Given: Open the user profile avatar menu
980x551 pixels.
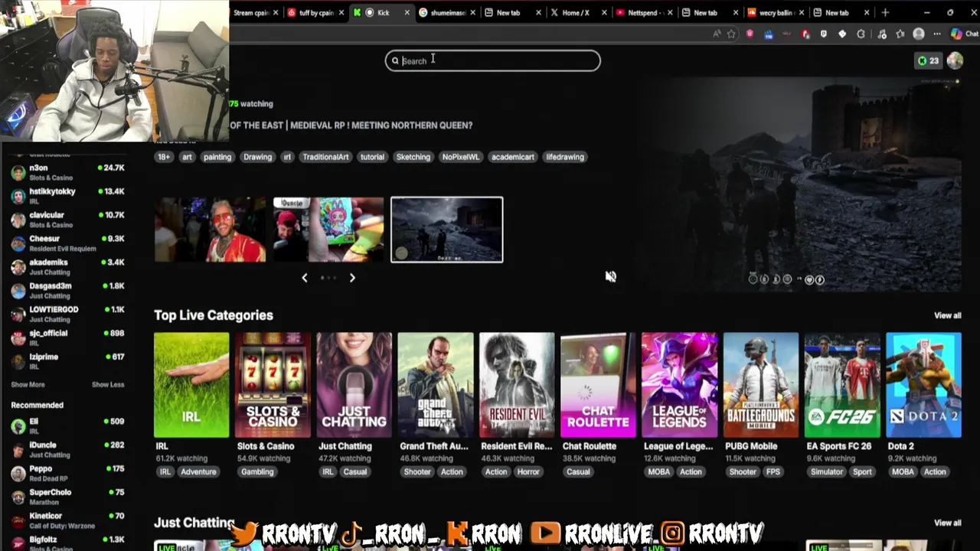Looking at the screenshot, I should pyautogui.click(x=955, y=60).
